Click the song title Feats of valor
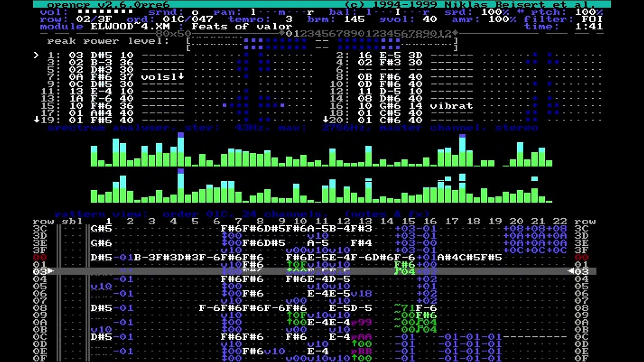This screenshot has height=362, width=644. click(242, 27)
